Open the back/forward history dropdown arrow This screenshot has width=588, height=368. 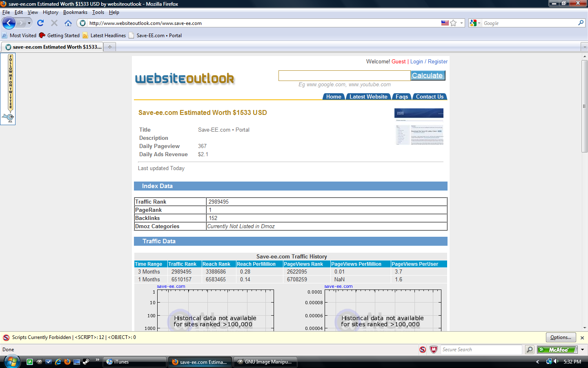(29, 23)
